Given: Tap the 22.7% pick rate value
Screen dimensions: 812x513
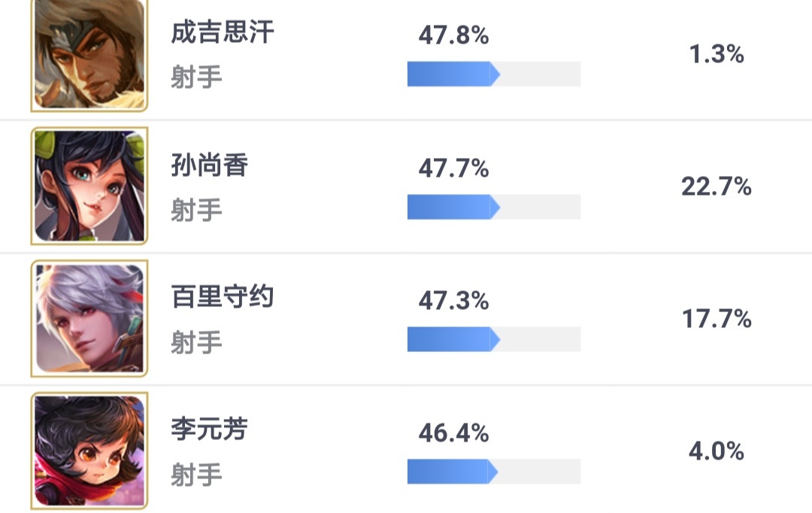Looking at the screenshot, I should tap(717, 186).
